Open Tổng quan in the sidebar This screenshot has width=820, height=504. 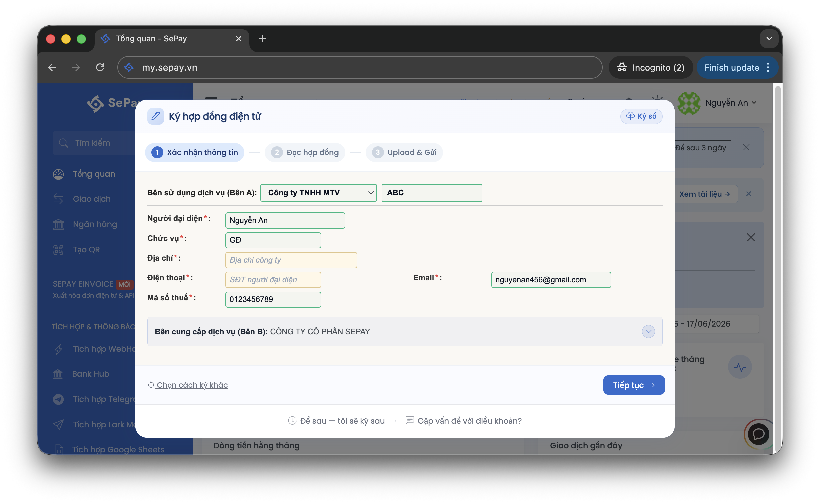click(94, 174)
